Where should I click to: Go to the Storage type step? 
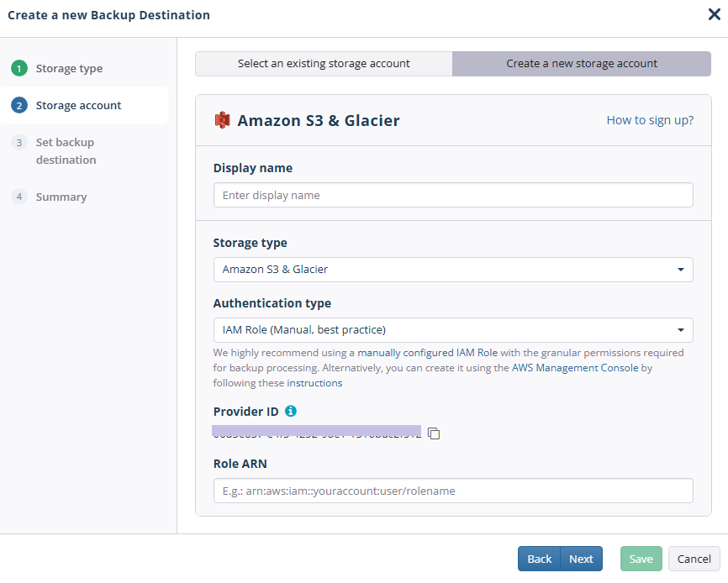click(69, 68)
